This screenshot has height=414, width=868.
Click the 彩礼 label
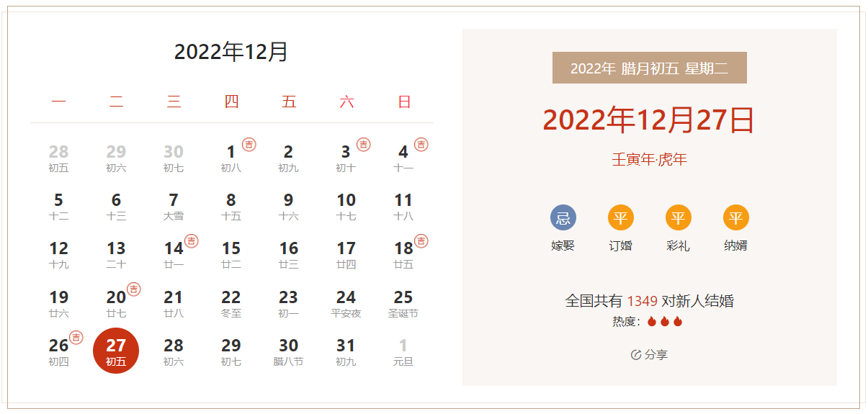[x=679, y=246]
